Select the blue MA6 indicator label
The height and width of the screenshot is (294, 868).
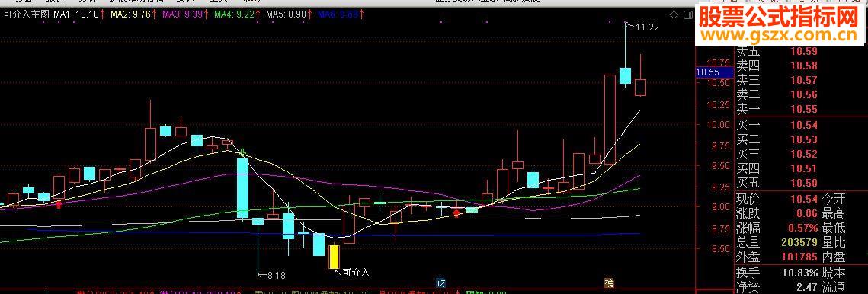338,14
